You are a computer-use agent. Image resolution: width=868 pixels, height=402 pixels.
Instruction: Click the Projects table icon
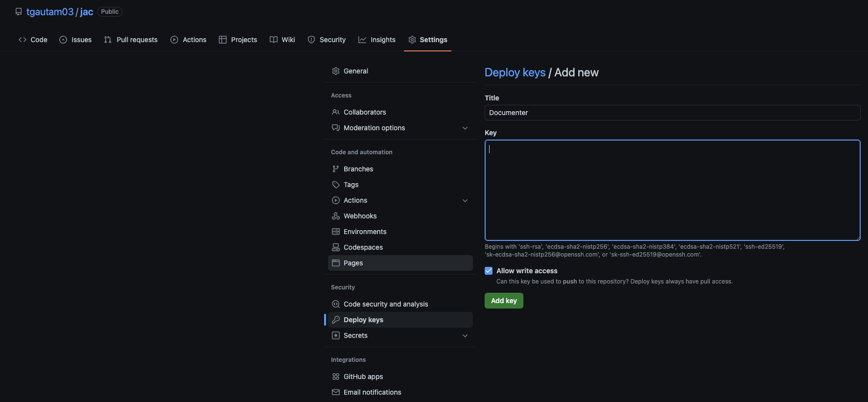point(223,40)
